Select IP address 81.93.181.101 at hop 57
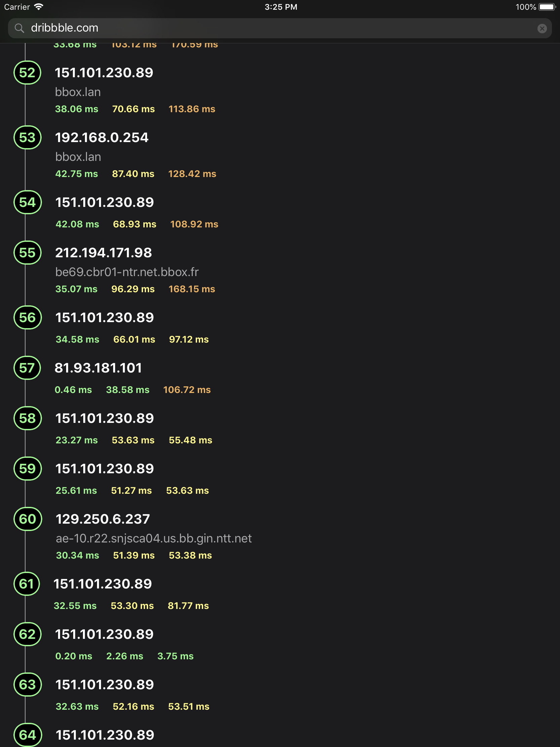The image size is (560, 747). 99,368
